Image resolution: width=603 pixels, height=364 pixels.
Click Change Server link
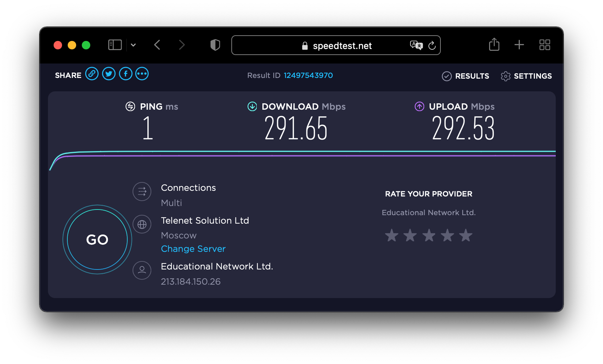pos(193,249)
